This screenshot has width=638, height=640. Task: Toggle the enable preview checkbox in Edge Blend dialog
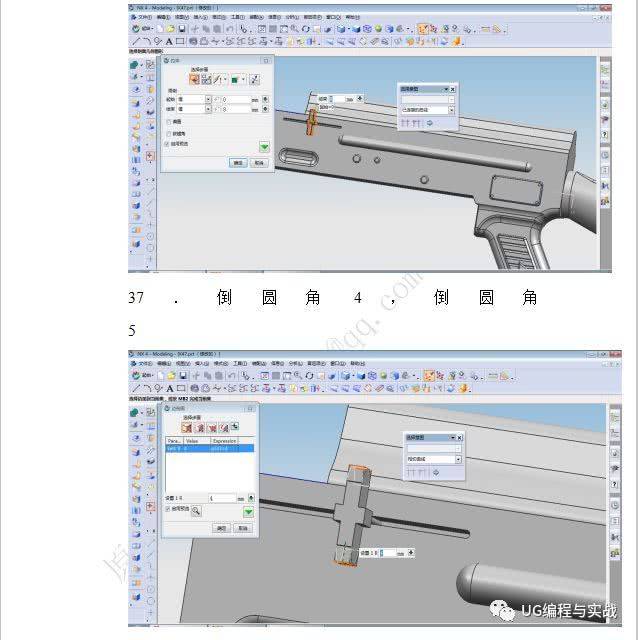(168, 509)
